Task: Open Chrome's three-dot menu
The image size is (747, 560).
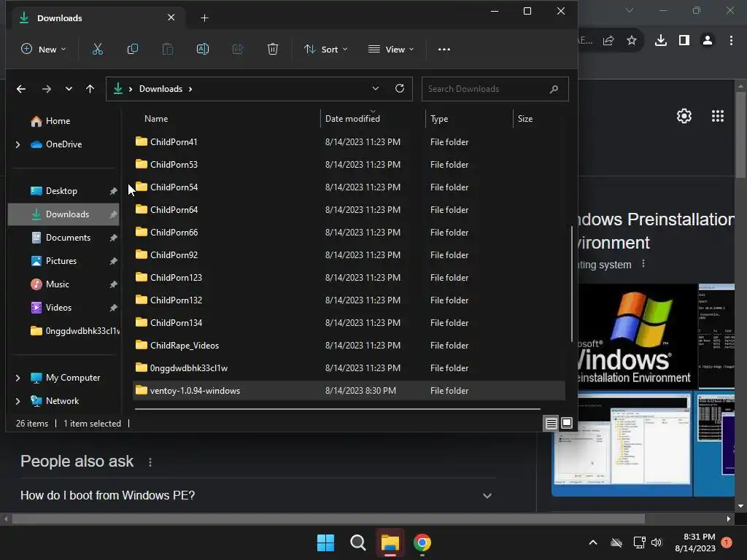Action: (731, 41)
